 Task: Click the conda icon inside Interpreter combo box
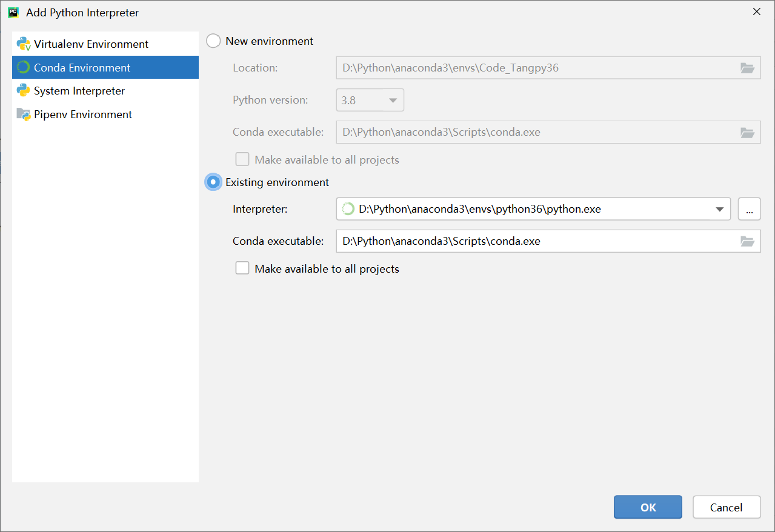coord(348,209)
